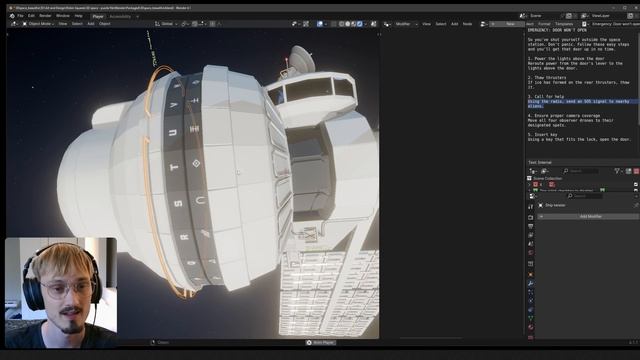Open the node editor View menu

tap(426, 24)
